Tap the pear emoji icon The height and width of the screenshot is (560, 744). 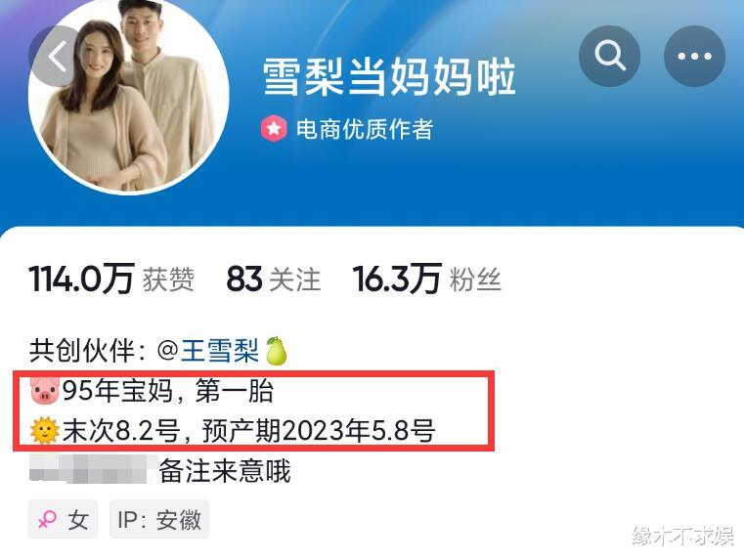(276, 352)
